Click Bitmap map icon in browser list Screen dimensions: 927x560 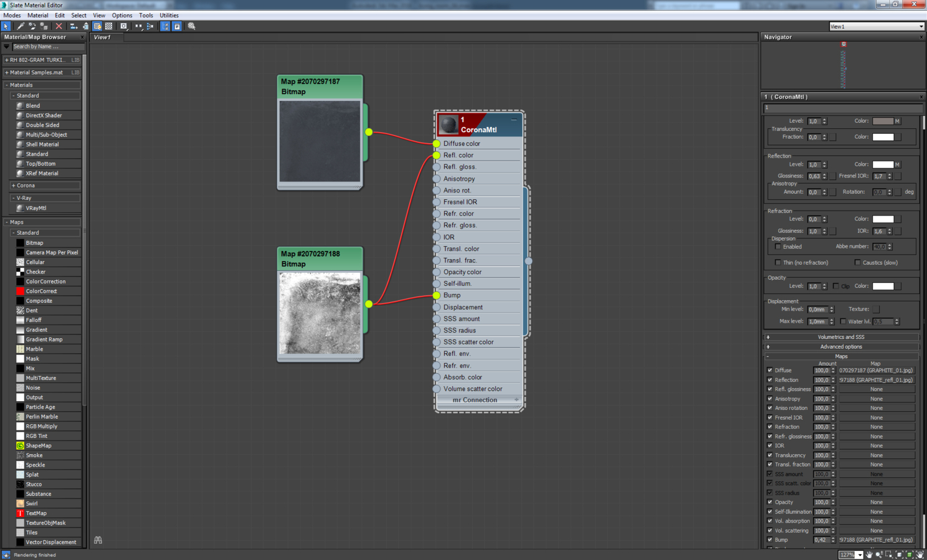(x=20, y=243)
